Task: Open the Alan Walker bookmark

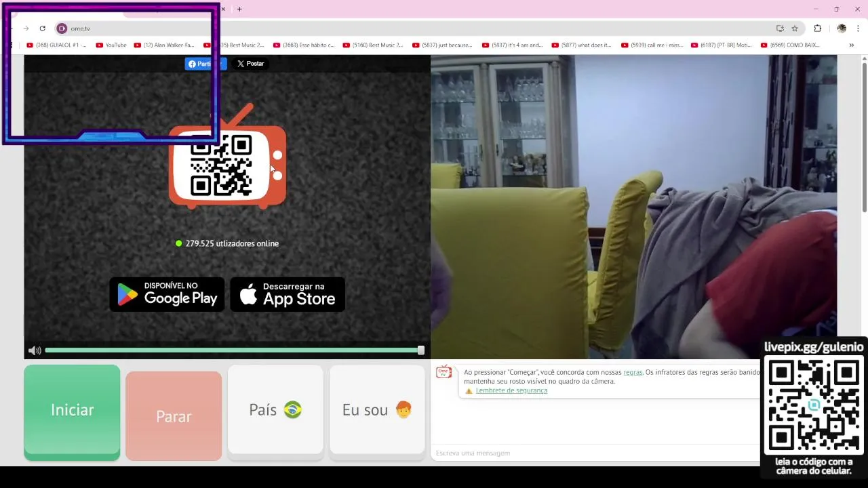Action: [164, 45]
